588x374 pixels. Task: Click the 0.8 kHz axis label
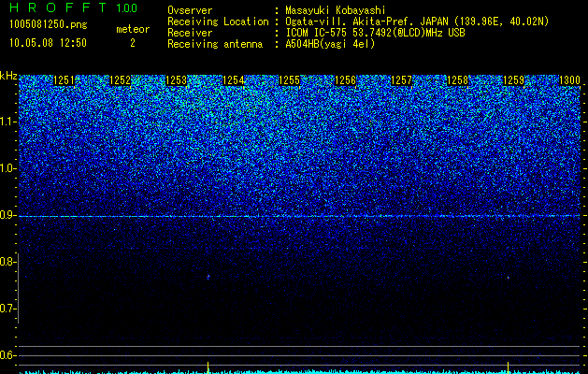[x=7, y=262]
